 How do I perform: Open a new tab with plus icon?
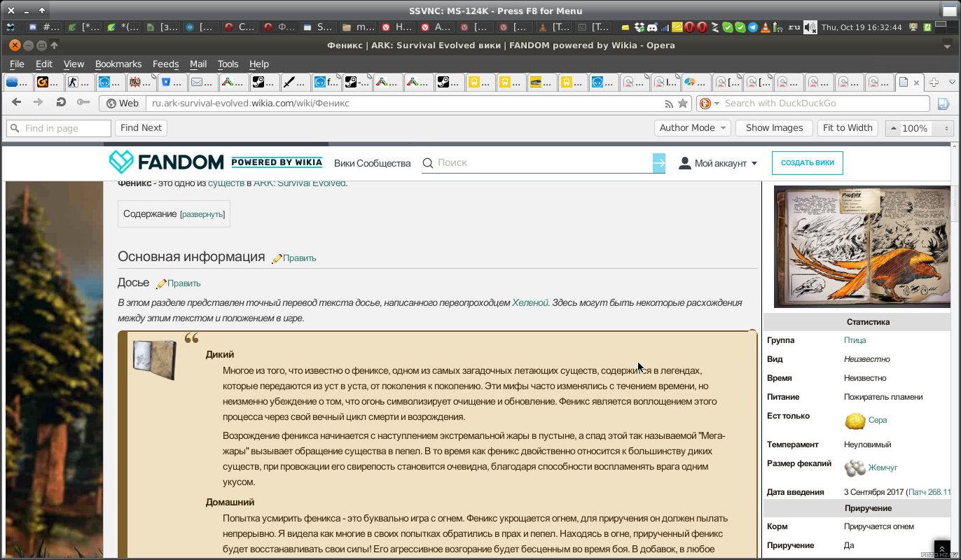click(934, 82)
